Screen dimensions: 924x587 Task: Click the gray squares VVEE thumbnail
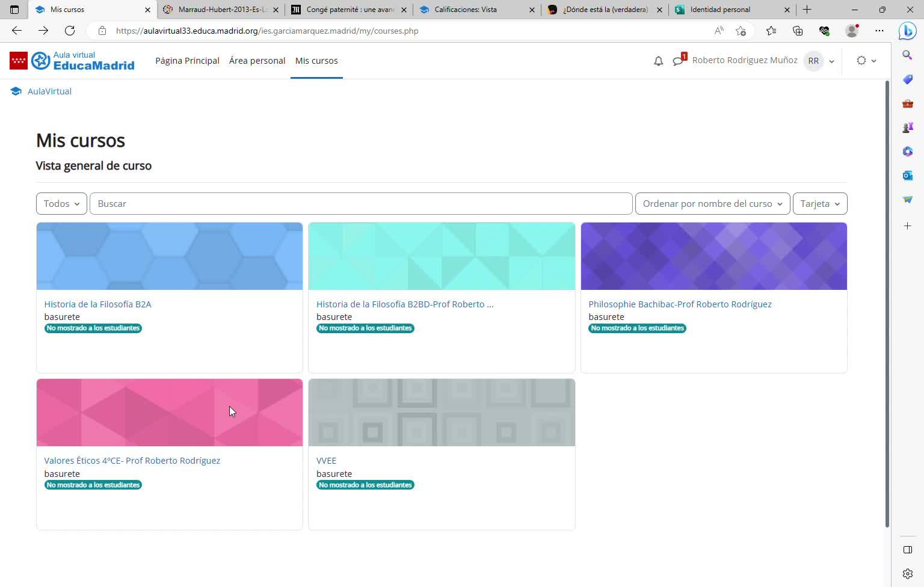pos(442,413)
